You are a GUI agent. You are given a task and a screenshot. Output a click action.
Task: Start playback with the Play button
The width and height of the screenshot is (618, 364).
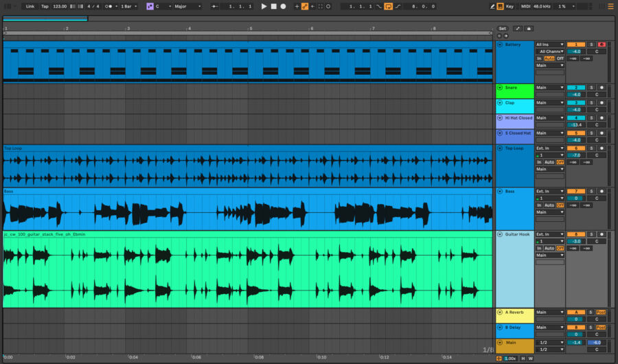point(264,6)
